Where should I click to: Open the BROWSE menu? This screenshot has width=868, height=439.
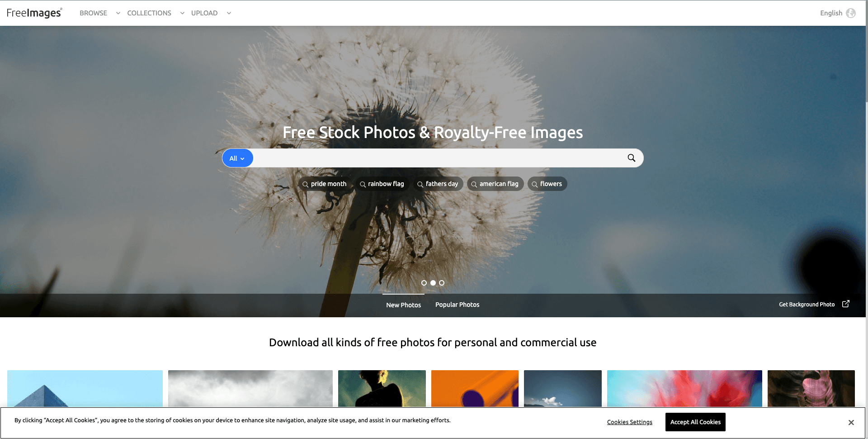pyautogui.click(x=93, y=13)
